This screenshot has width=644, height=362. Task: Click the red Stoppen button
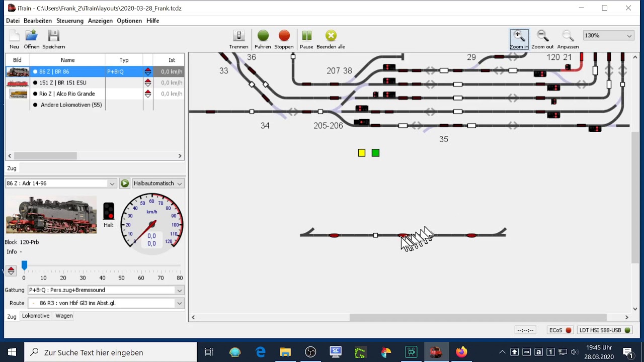click(x=284, y=36)
